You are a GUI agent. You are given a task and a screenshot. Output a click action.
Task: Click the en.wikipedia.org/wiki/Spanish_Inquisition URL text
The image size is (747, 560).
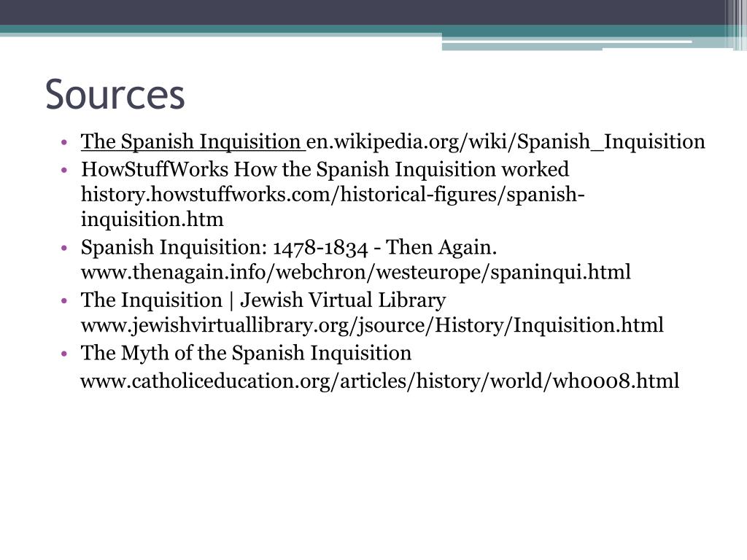(506, 142)
